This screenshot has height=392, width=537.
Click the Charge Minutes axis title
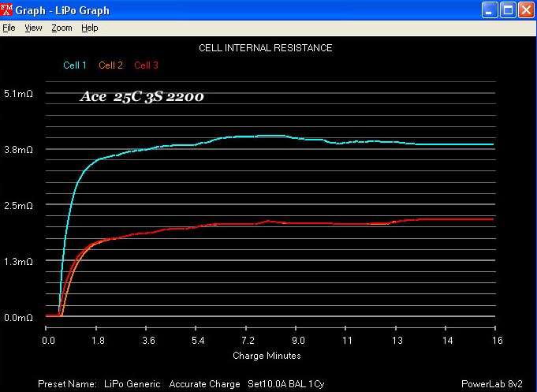coord(267,356)
